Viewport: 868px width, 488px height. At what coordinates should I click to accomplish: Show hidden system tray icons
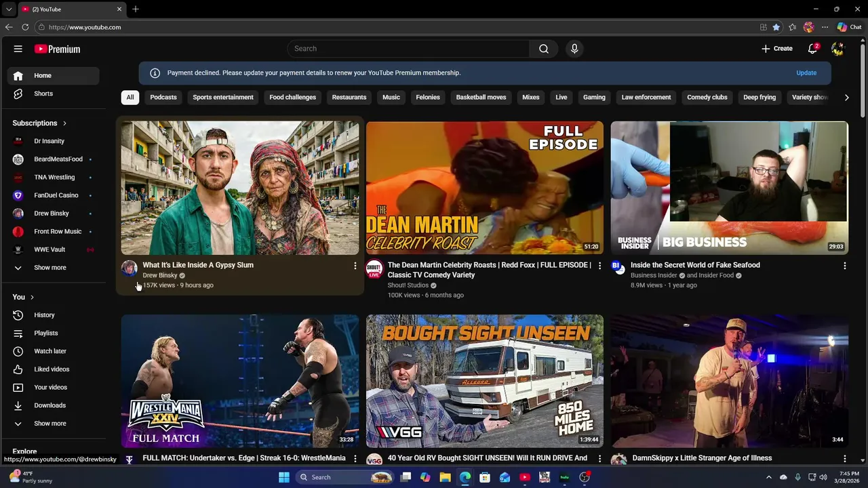(x=768, y=477)
